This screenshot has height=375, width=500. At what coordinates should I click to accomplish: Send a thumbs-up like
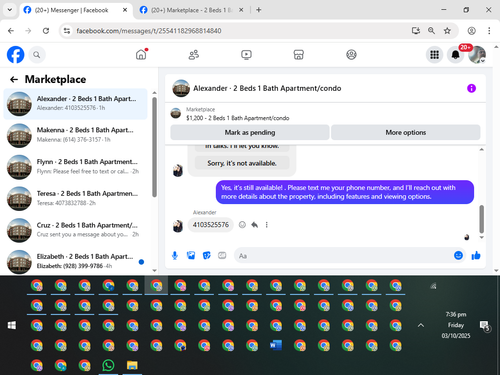pos(476,256)
